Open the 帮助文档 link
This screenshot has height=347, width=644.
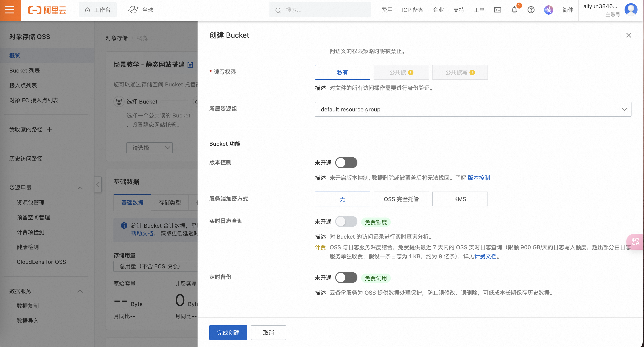pos(142,233)
